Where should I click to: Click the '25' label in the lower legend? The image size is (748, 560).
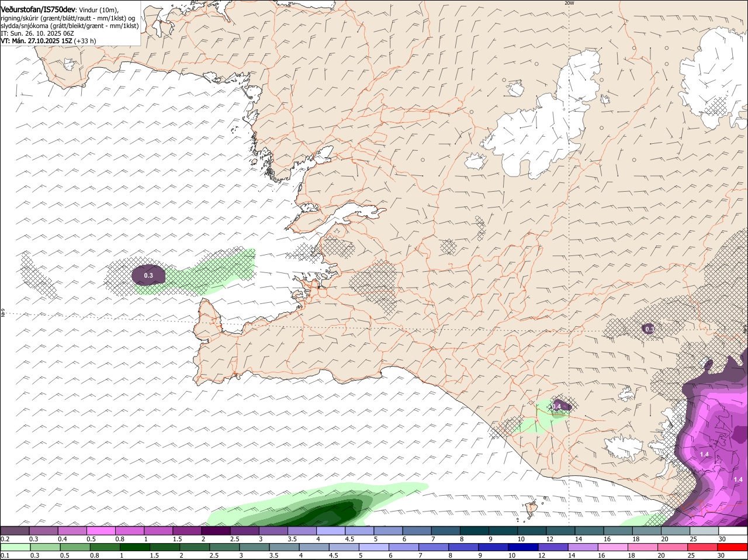[692, 556]
